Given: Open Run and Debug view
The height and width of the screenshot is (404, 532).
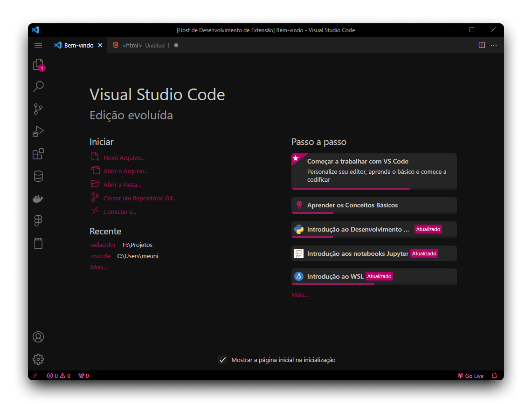Looking at the screenshot, I should coord(38,131).
